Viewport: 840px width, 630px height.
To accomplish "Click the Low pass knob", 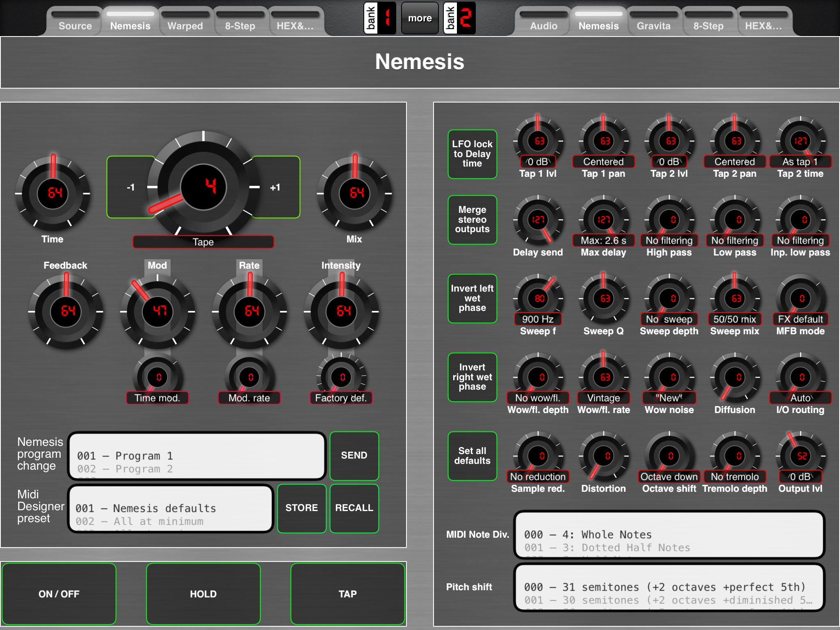I will 735,220.
